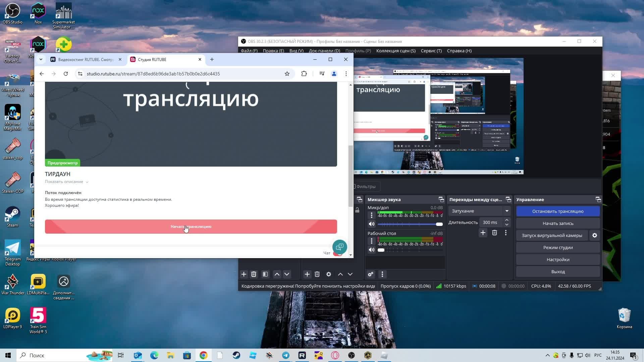Open the Сервис menu in OBS

[x=431, y=51]
